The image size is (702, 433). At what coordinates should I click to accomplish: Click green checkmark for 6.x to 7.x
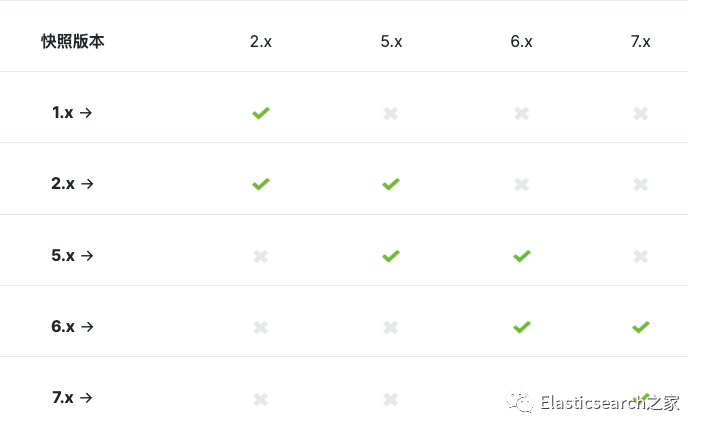[x=641, y=327]
